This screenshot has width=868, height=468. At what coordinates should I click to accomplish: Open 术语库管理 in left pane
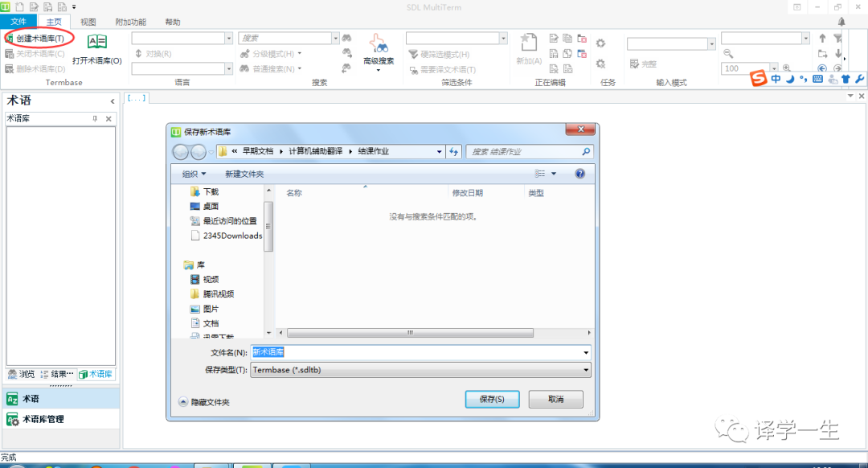tap(61, 419)
